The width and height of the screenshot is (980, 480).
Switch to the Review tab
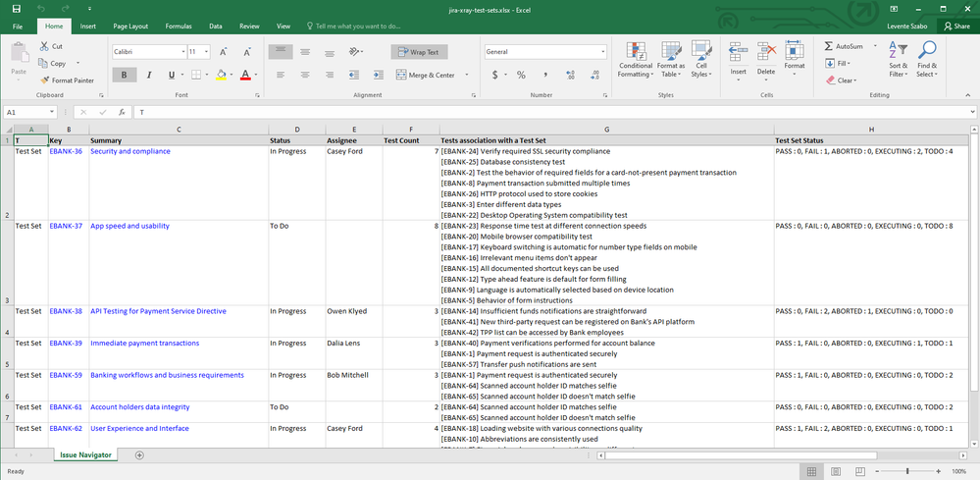tap(249, 27)
